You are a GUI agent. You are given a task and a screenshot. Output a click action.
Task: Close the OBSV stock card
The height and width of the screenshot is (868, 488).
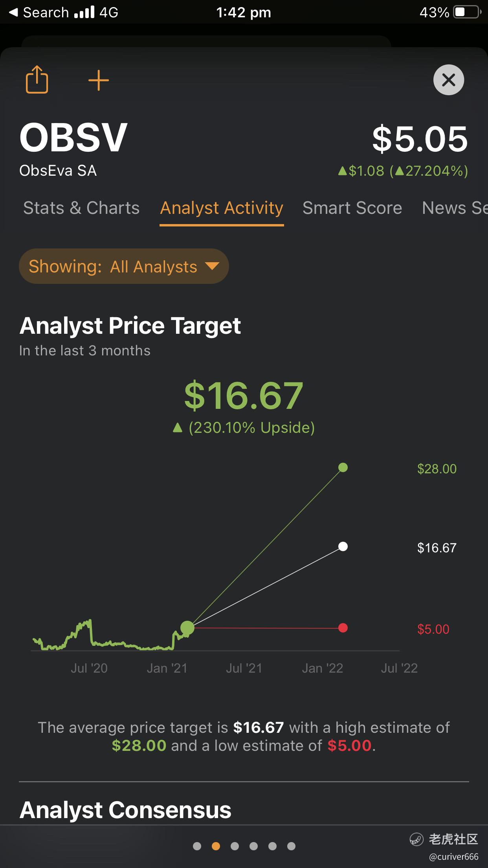click(x=449, y=80)
